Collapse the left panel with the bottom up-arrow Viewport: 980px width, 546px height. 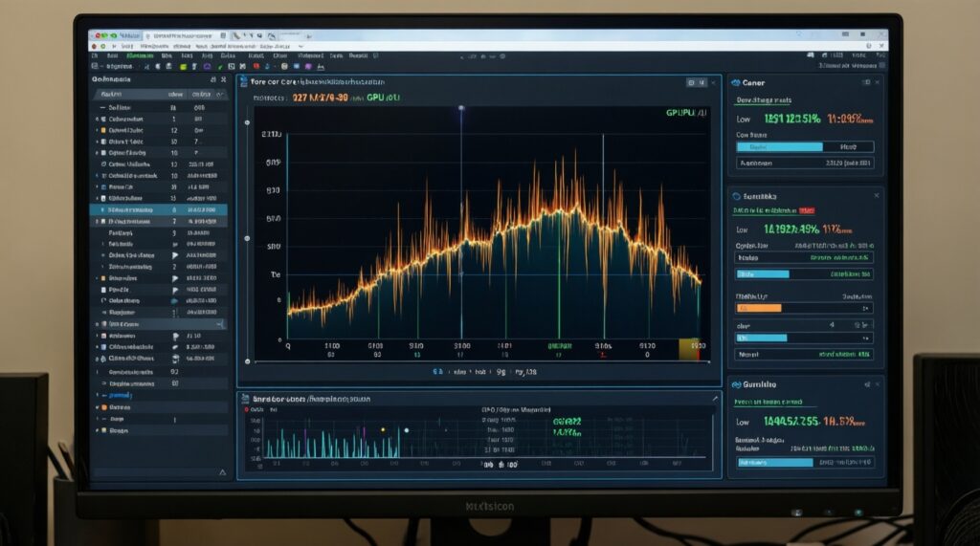pyautogui.click(x=222, y=471)
